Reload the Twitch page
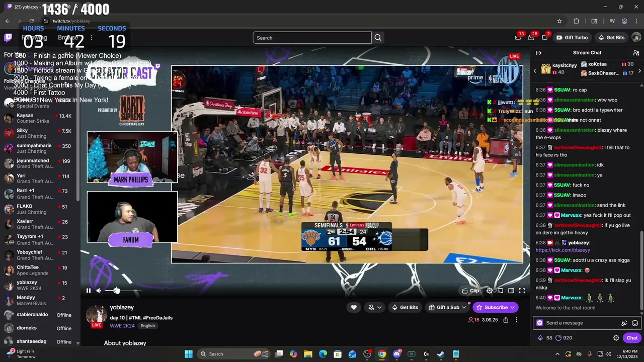The width and height of the screenshot is (644, 362). click(x=31, y=21)
